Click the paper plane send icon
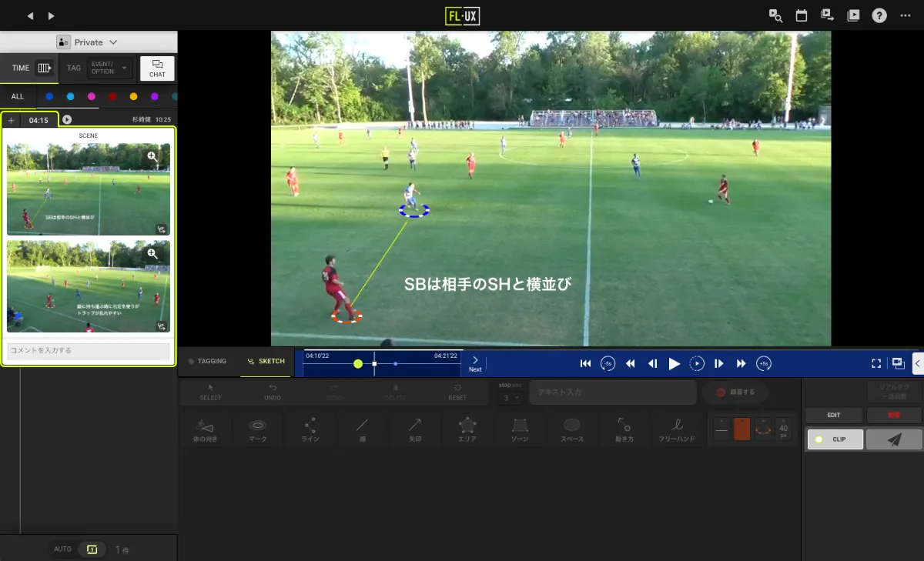The height and width of the screenshot is (561, 924). coord(894,439)
